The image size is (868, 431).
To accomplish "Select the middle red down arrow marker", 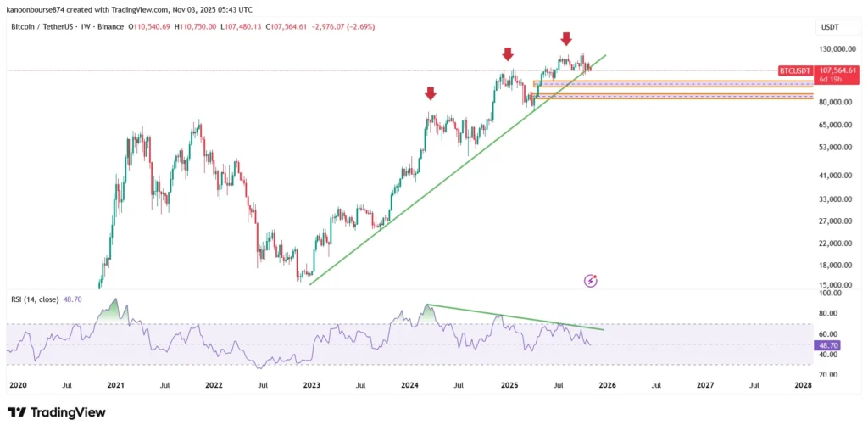I will pos(508,54).
